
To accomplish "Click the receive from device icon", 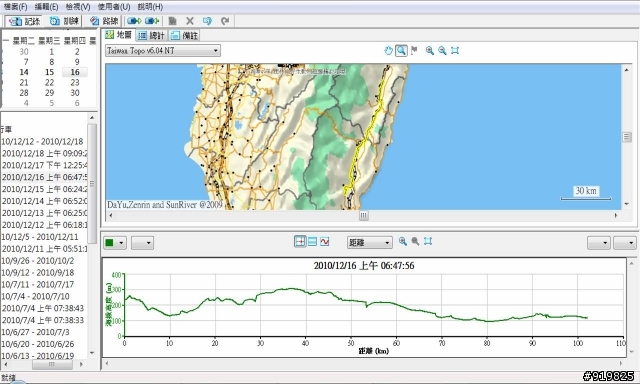I will click(152, 21).
